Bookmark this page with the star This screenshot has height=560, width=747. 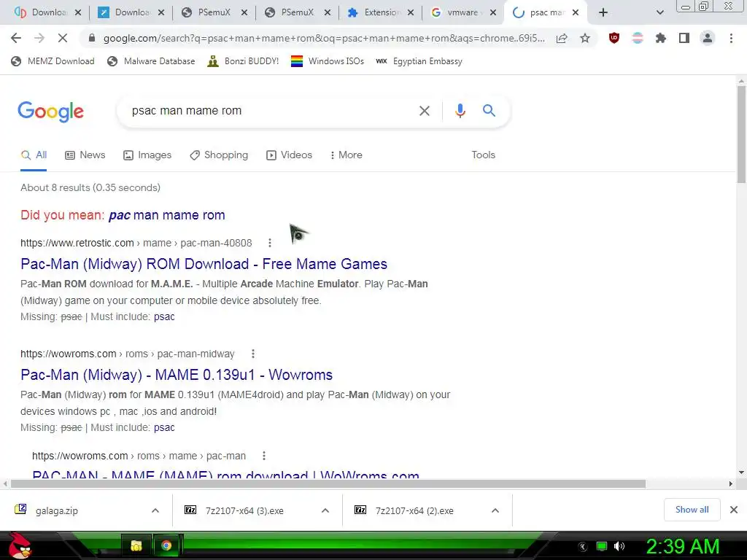pyautogui.click(x=585, y=38)
